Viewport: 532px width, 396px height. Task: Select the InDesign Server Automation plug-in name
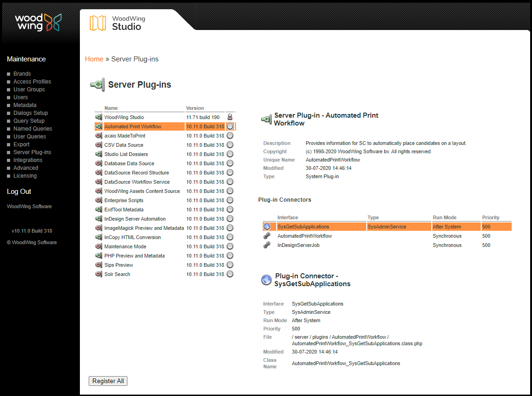point(135,219)
